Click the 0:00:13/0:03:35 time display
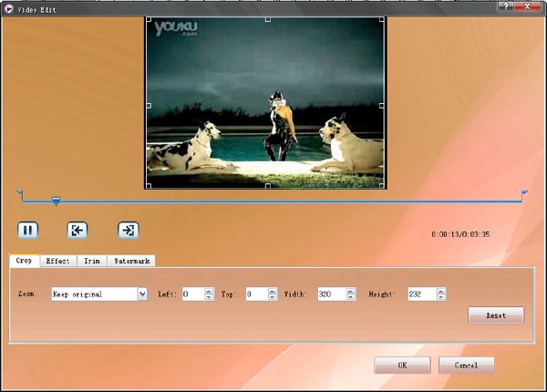This screenshot has height=392, width=547. point(460,234)
